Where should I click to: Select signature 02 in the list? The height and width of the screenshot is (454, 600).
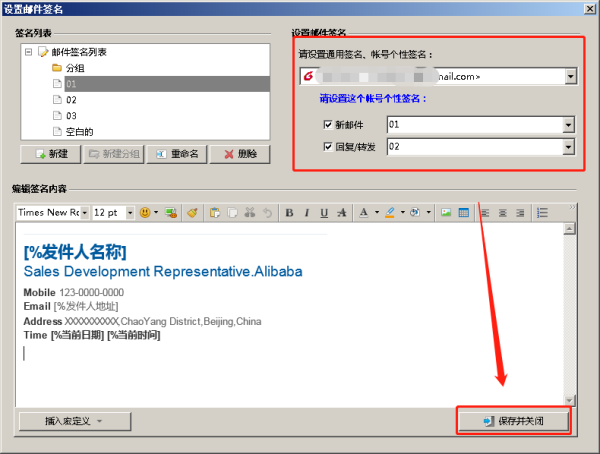coord(71,100)
